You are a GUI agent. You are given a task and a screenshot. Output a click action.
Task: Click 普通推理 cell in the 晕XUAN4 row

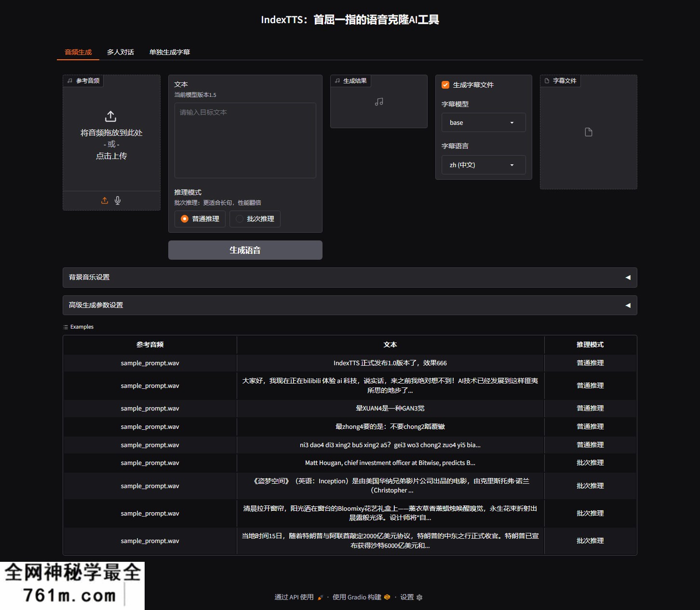click(590, 408)
